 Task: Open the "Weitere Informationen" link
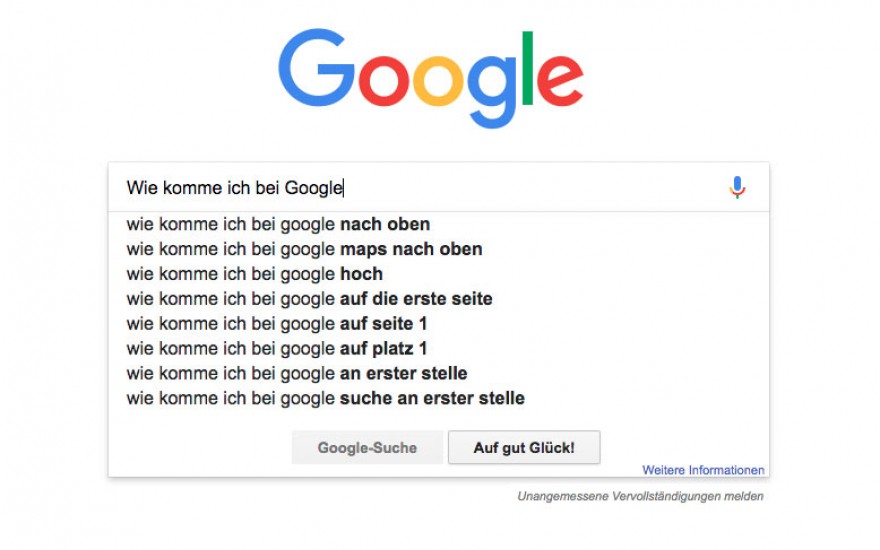point(703,470)
